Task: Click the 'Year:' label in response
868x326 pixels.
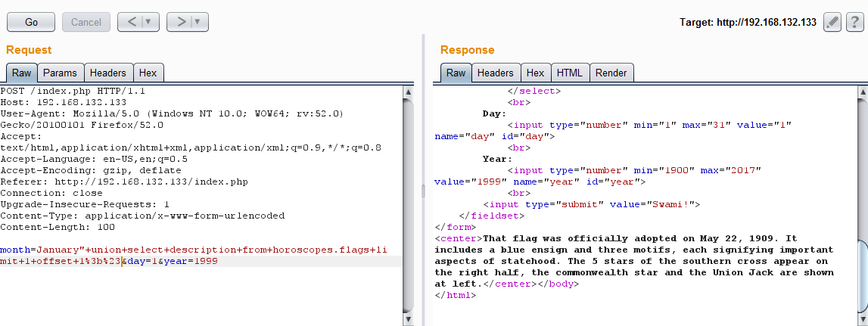Action: [497, 159]
